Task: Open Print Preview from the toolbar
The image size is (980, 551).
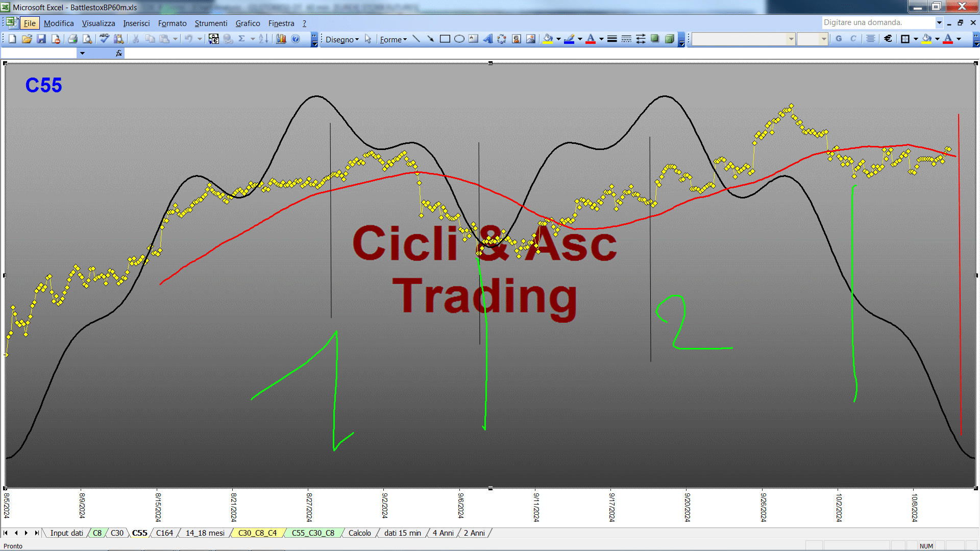Action: click(x=87, y=39)
